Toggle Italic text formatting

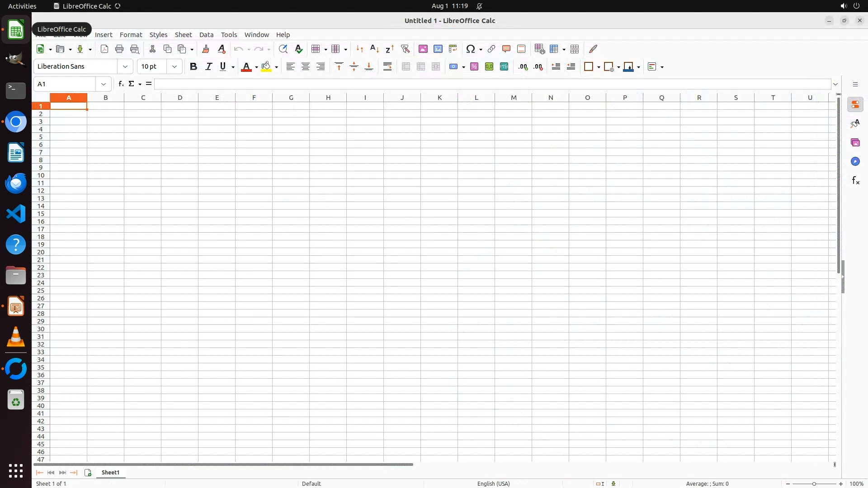pyautogui.click(x=208, y=66)
